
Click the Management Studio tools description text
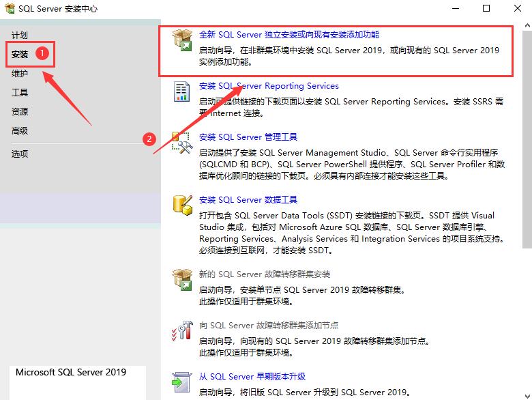coord(352,165)
